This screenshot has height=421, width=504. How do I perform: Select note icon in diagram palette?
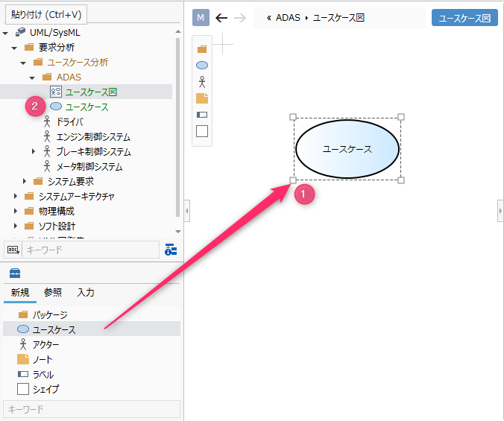click(x=202, y=98)
